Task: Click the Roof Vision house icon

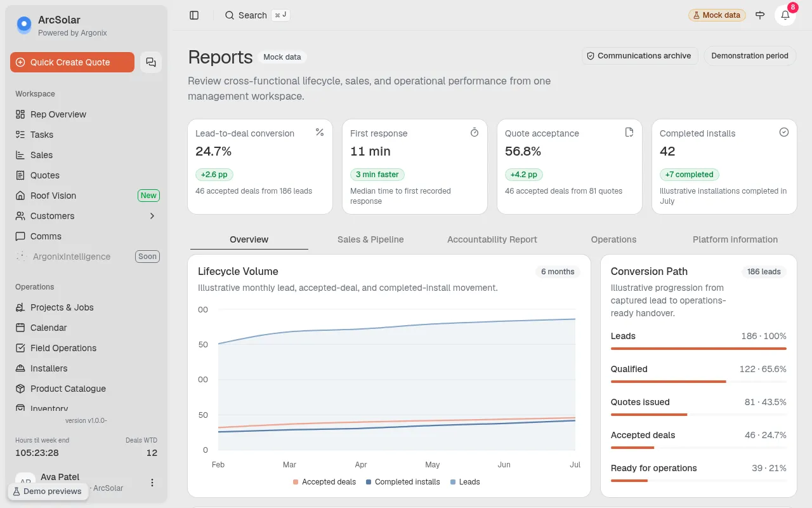Action: (20, 196)
